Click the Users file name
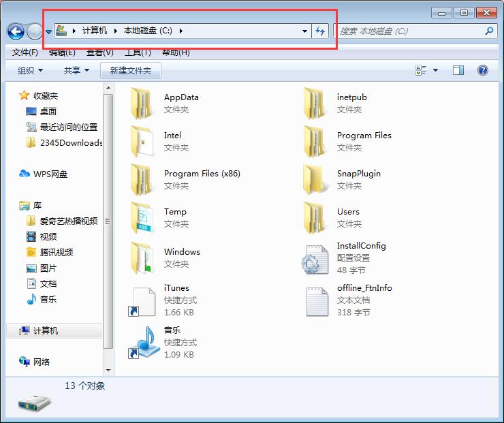 [x=348, y=211]
